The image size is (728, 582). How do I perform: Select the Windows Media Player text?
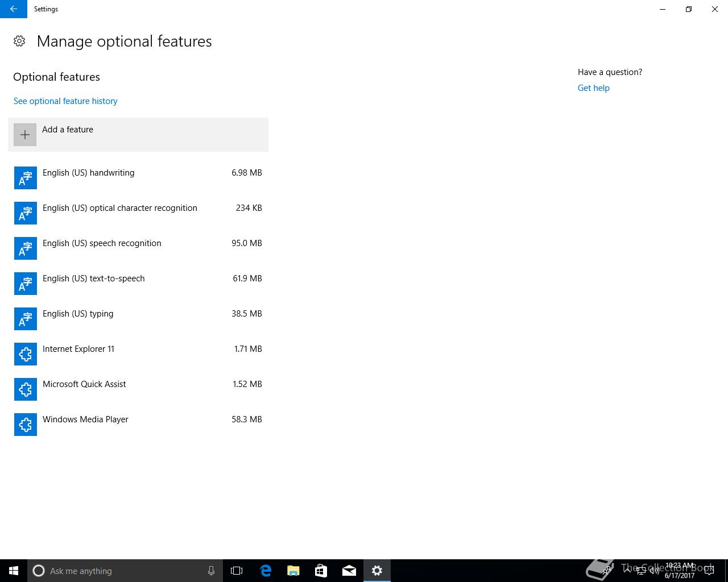point(85,419)
